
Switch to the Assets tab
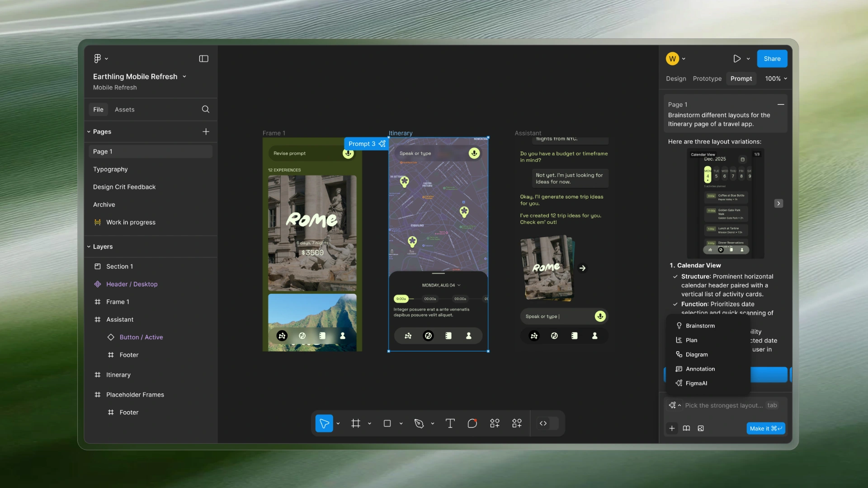[x=124, y=109]
